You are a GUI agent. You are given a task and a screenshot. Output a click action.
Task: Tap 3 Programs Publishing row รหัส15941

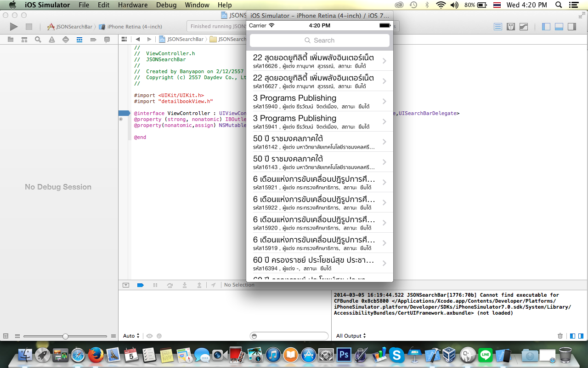tap(320, 121)
